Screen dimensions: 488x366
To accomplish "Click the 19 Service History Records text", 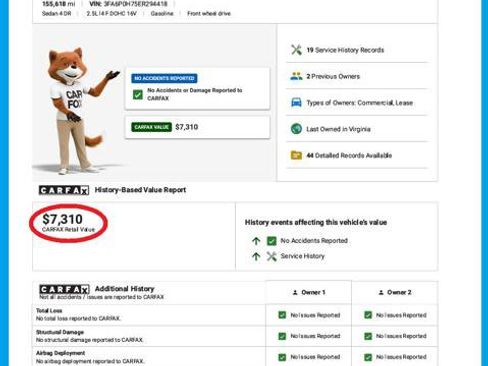I will pos(345,50).
